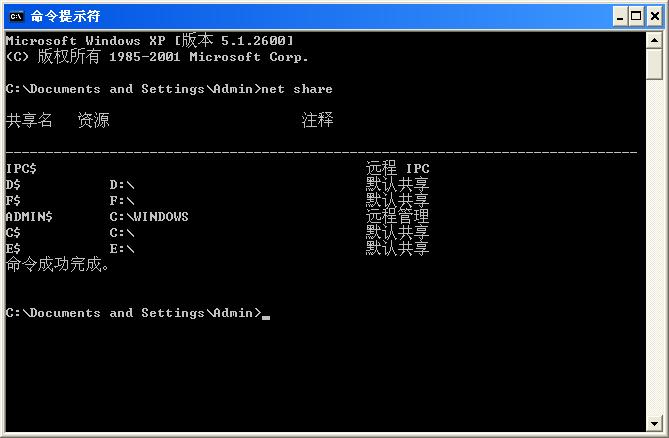Click the ADMIN$ share name
Image resolution: width=669 pixels, height=438 pixels.
coord(29,216)
